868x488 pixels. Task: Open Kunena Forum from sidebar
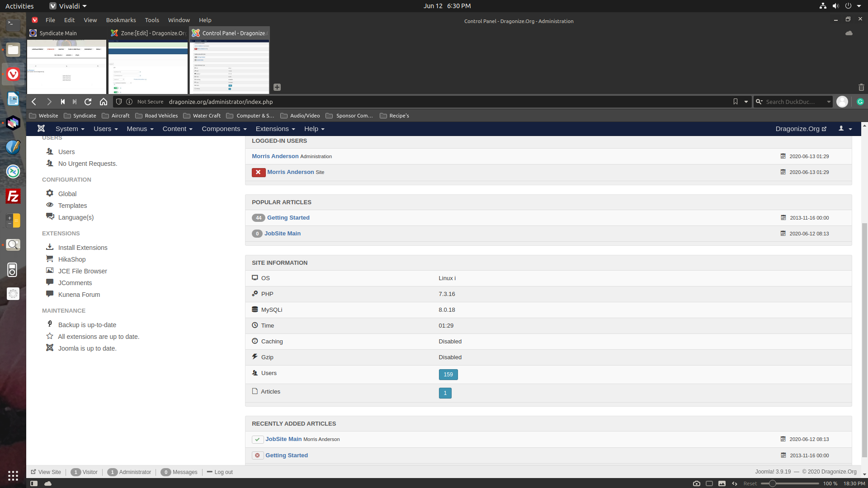(79, 295)
